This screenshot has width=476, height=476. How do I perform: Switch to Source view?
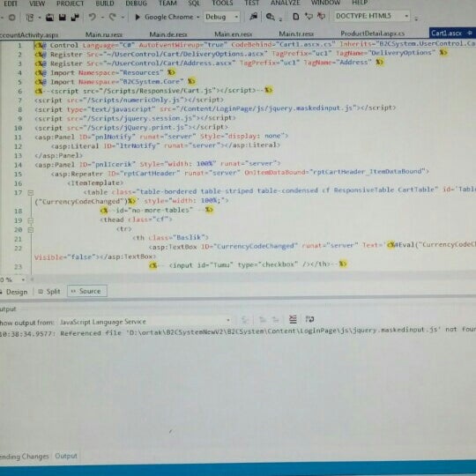click(86, 291)
